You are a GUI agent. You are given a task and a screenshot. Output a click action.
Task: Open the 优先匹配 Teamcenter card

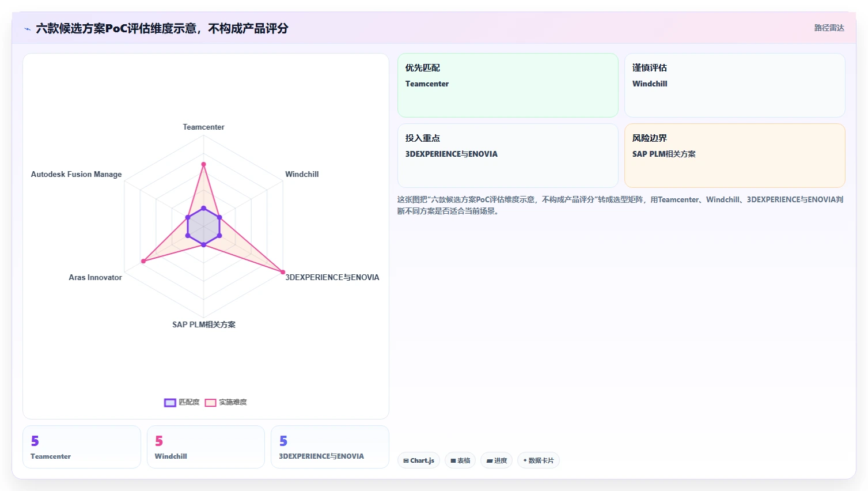pyautogui.click(x=507, y=85)
